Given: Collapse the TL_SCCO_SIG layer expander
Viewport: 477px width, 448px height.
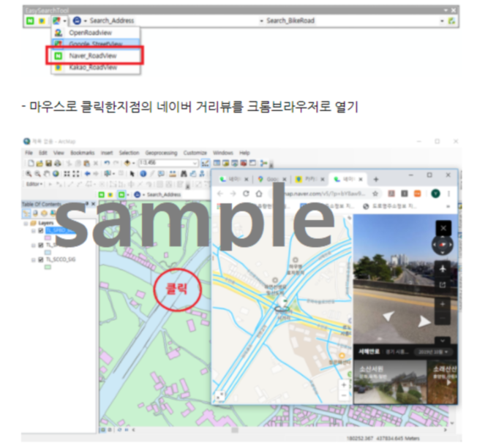Looking at the screenshot, I should [34, 260].
